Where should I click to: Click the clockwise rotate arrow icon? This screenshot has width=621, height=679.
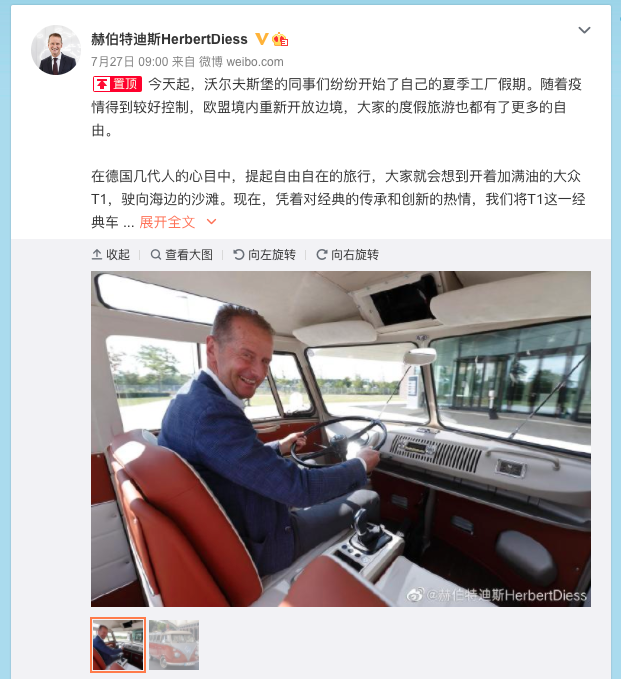322,255
